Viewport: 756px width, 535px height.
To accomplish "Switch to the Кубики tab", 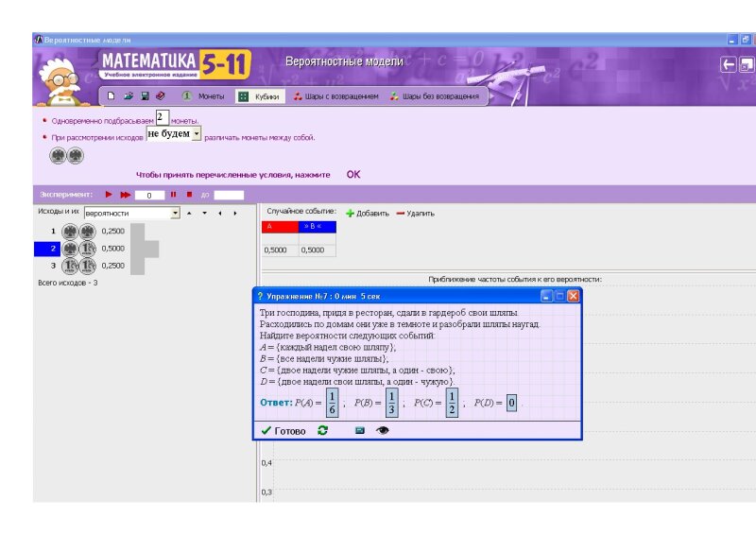I will 258,96.
